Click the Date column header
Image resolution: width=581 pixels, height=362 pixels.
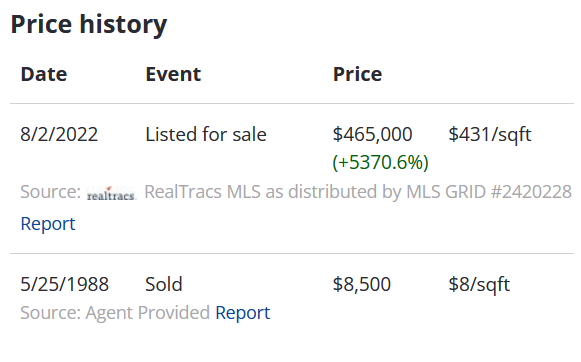click(x=44, y=74)
